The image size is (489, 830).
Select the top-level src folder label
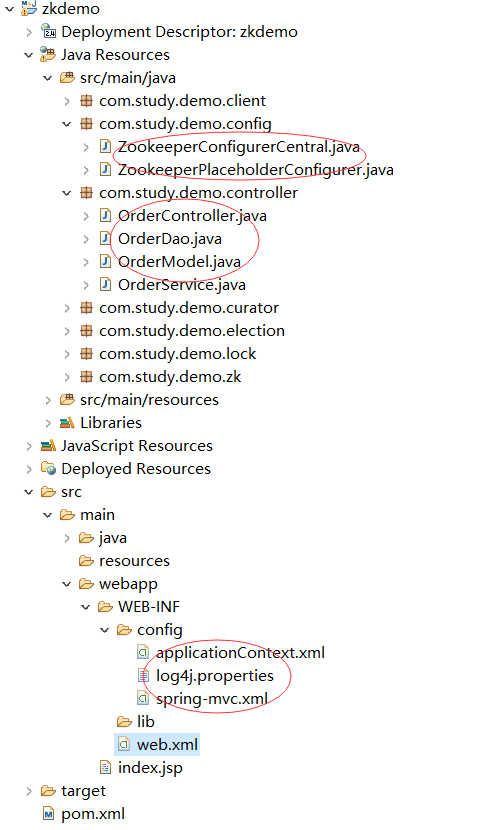tap(71, 492)
